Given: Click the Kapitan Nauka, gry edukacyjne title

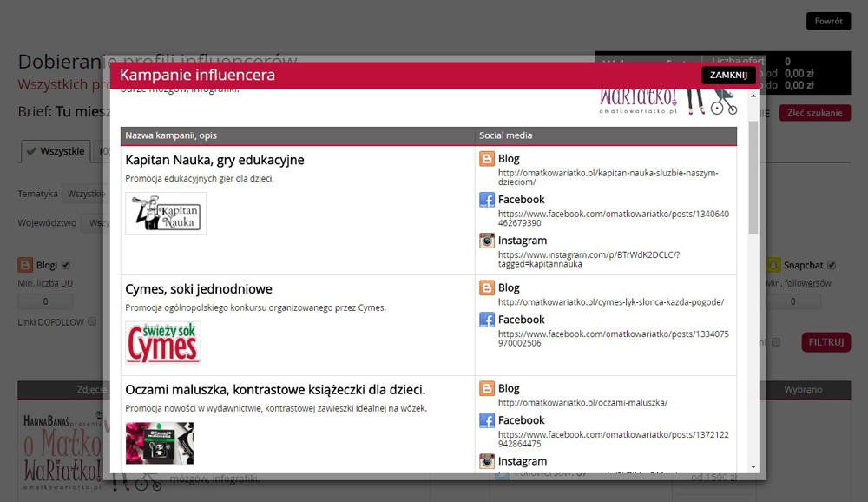Looking at the screenshot, I should (x=214, y=160).
